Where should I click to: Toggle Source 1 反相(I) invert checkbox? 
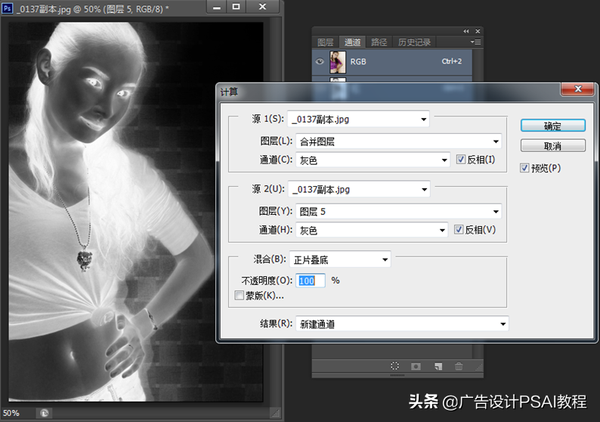point(461,159)
